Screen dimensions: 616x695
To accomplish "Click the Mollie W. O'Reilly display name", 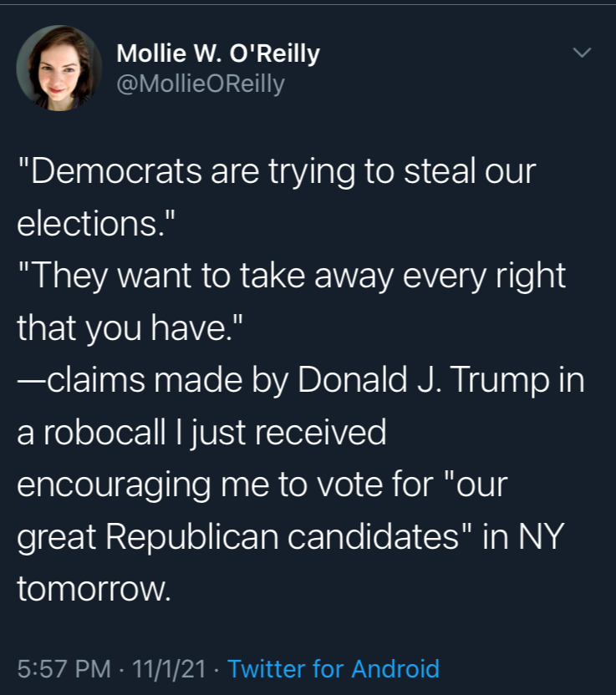I will click(218, 53).
